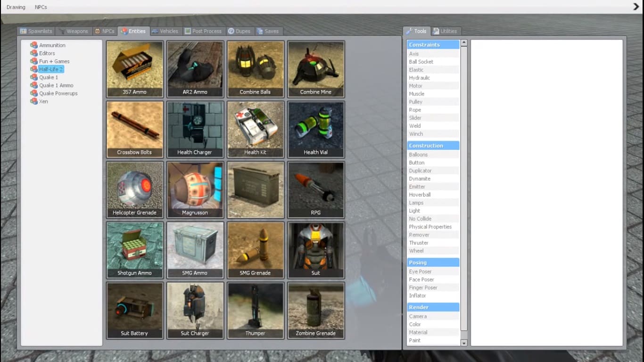Choose the Balloons tool
Screen dimensions: 644x362
[433, 155]
